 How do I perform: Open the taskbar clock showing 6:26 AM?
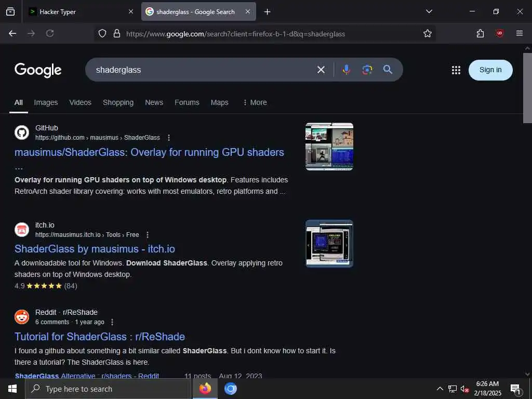[487, 389]
